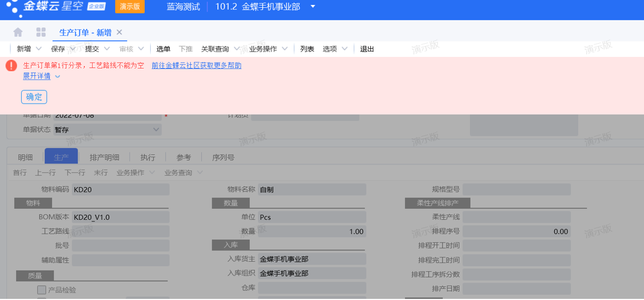The width and height of the screenshot is (644, 300).
Task: Click the red error alert icon
Action: point(12,66)
